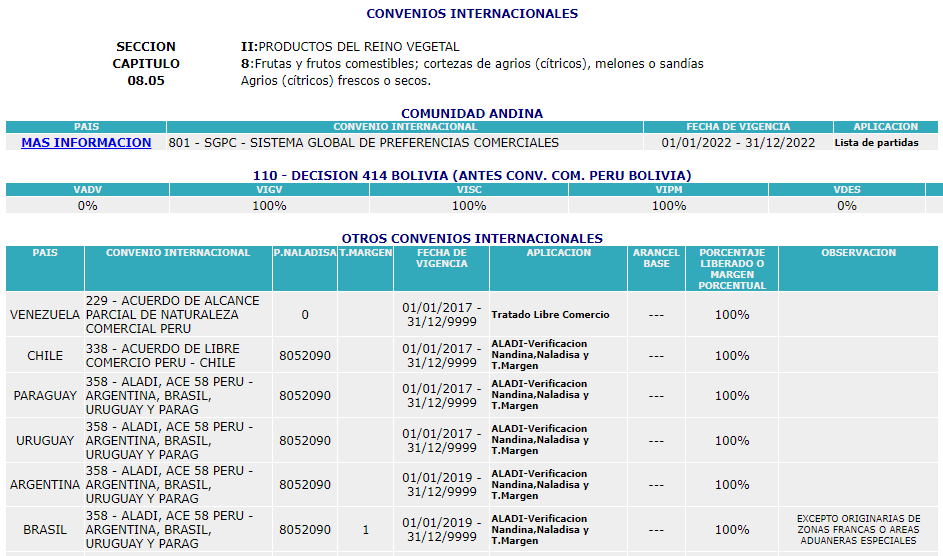Click the P.NALADISA column header
The height and width of the screenshot is (556, 943).
(x=305, y=268)
